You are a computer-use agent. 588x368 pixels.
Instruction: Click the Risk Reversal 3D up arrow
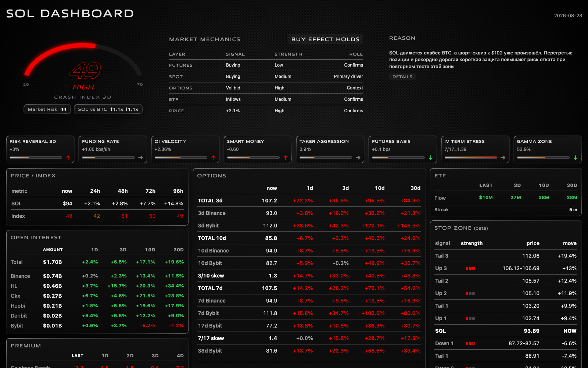[68, 158]
